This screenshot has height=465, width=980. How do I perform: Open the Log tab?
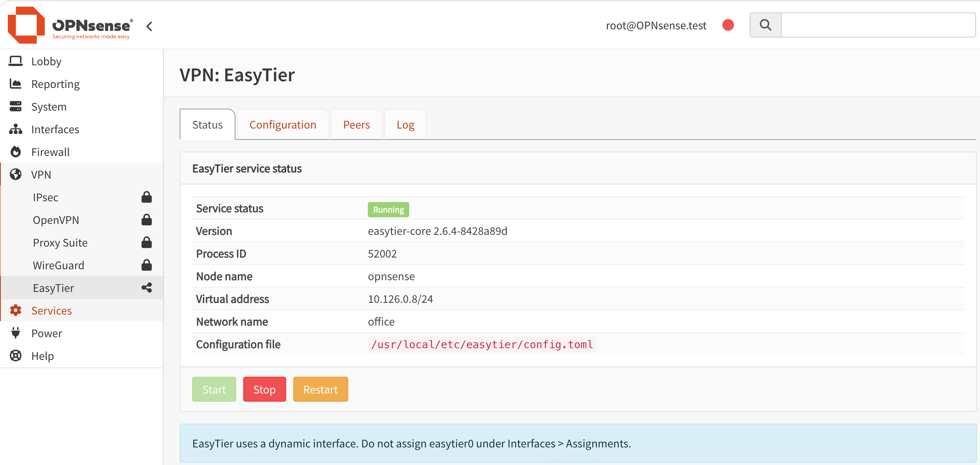pyautogui.click(x=405, y=125)
